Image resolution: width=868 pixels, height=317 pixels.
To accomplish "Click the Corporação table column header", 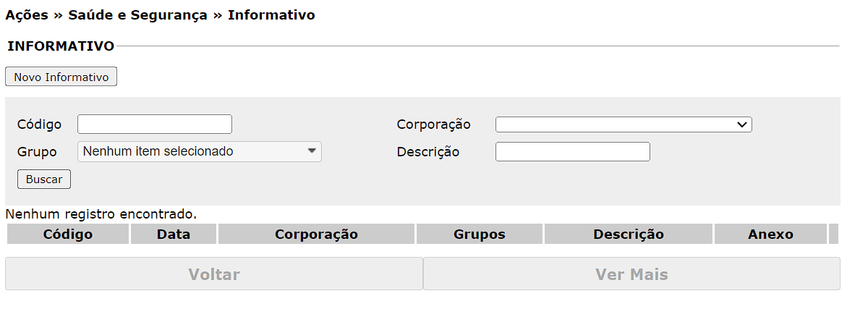I will tap(316, 234).
